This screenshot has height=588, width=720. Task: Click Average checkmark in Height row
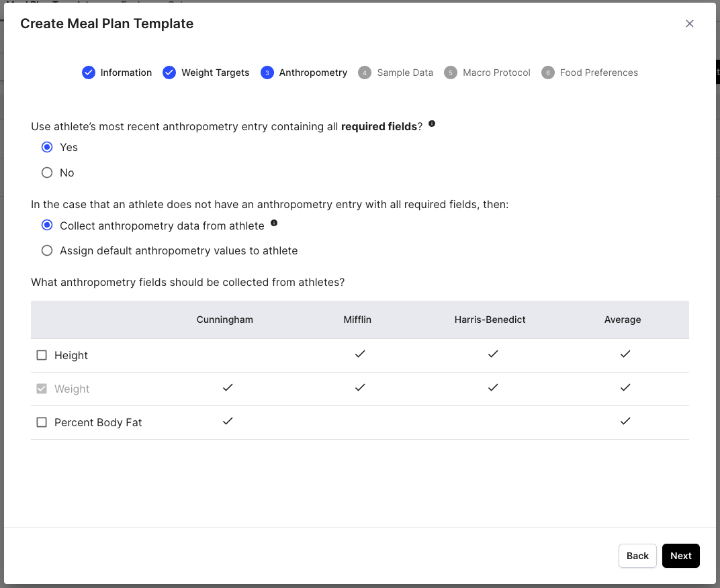pos(625,354)
